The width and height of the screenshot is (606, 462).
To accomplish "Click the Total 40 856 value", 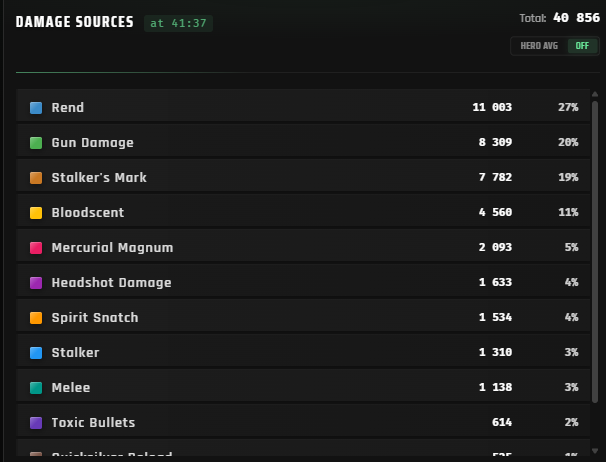I will point(576,18).
